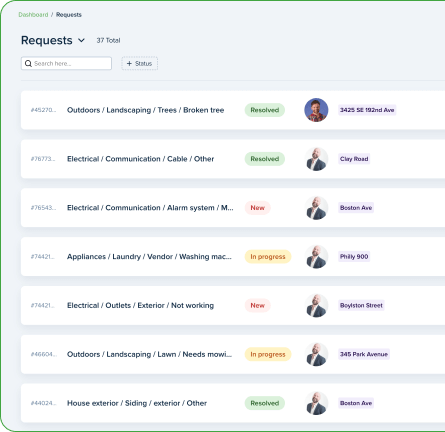Click the Boylston Street property tag
The height and width of the screenshot is (432, 445).
pyautogui.click(x=361, y=305)
